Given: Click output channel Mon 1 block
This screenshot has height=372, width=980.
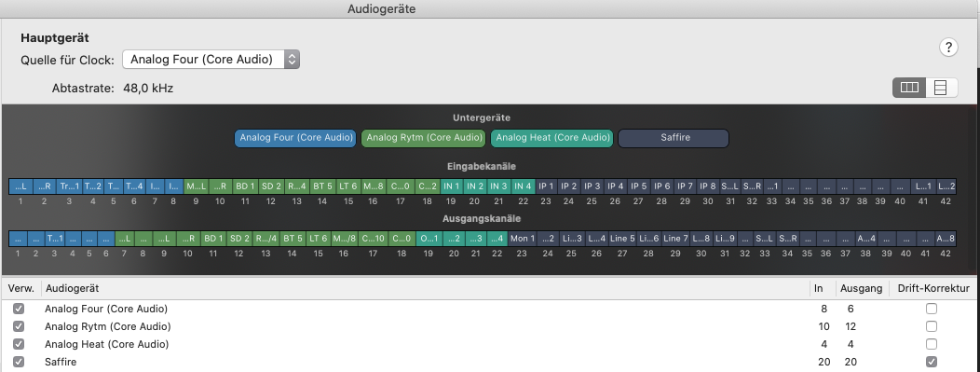Looking at the screenshot, I should [x=523, y=239].
